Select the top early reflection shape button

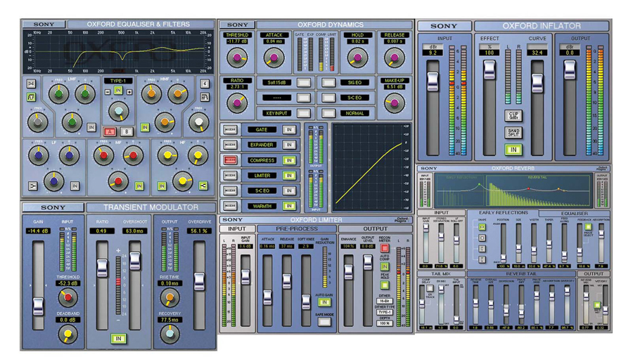tap(482, 227)
